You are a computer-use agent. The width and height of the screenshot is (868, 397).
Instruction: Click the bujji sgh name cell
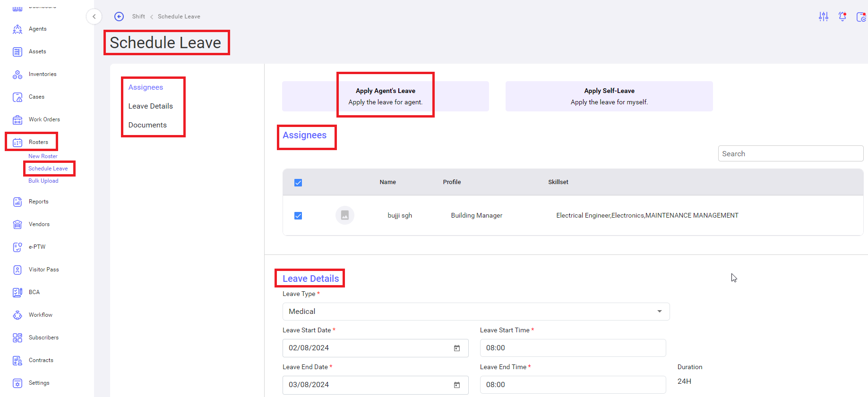(x=400, y=216)
